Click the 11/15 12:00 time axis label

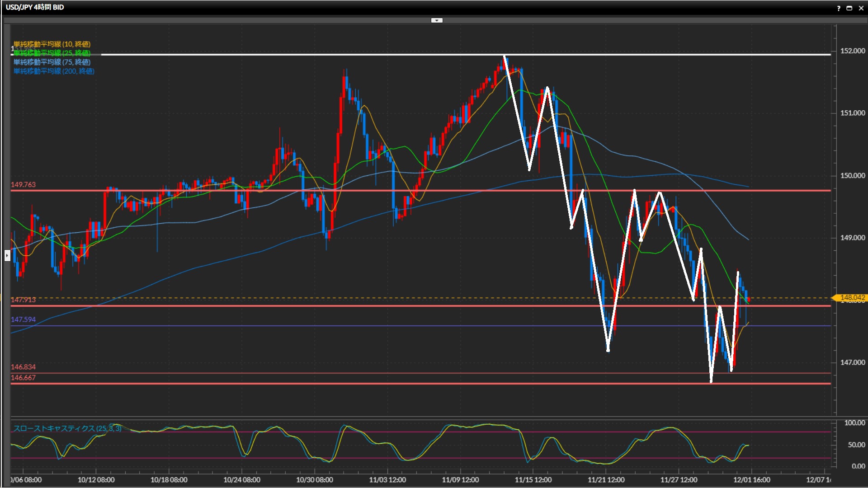pyautogui.click(x=533, y=480)
